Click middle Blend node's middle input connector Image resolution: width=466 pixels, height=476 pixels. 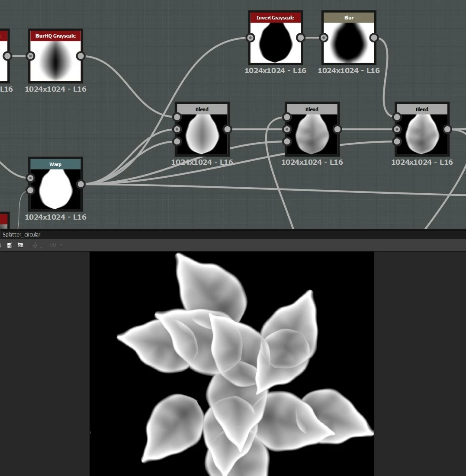(287, 129)
